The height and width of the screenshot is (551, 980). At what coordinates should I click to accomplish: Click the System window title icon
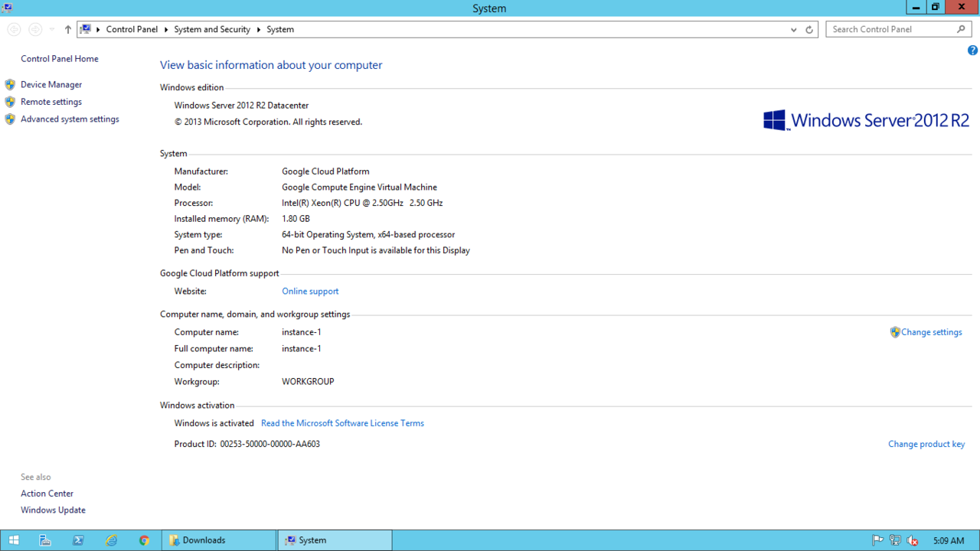[7, 7]
